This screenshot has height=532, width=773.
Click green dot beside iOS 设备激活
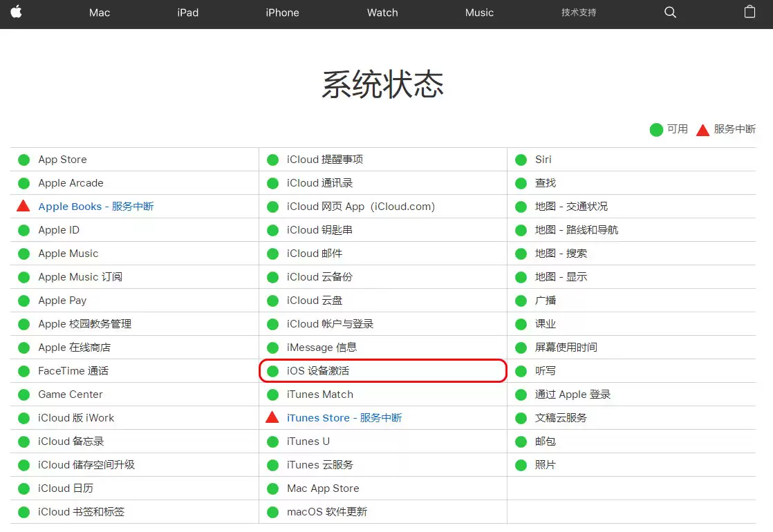click(x=272, y=371)
